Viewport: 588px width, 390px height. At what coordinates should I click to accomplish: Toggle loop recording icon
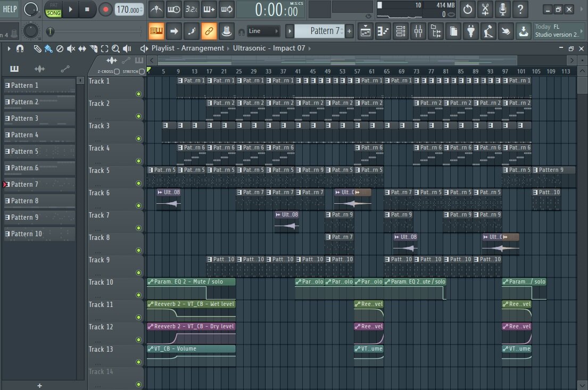226,10
